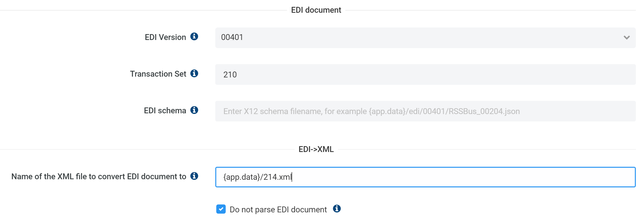Click the 210 value in Transaction Set
644x221 pixels.
click(x=230, y=74)
